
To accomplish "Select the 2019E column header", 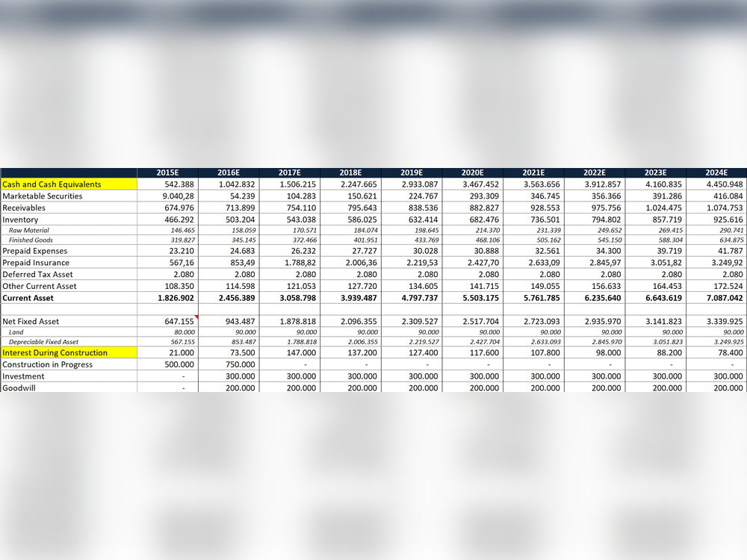I will click(412, 173).
